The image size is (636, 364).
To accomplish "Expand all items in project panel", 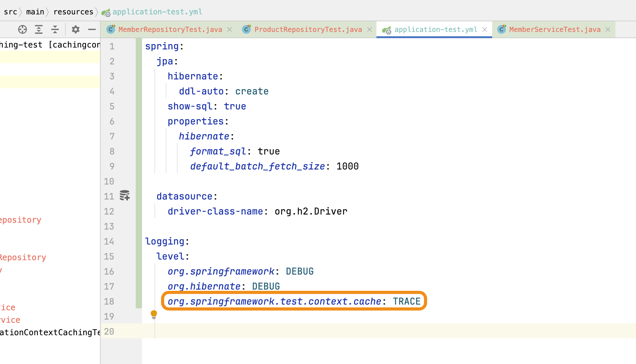I will click(x=39, y=29).
